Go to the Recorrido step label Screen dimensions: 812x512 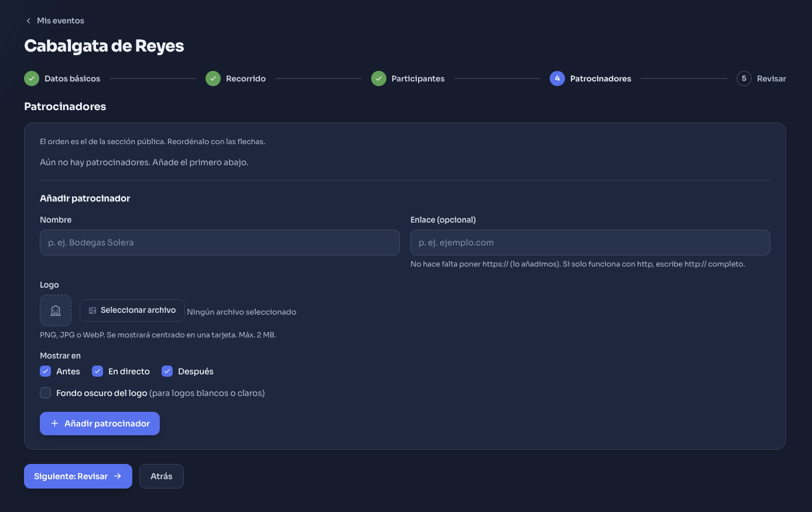pos(246,78)
